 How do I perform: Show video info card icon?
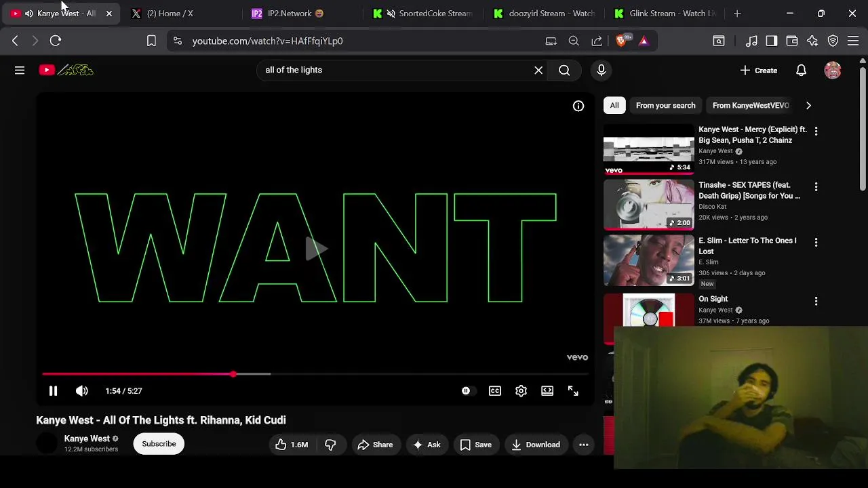(578, 106)
